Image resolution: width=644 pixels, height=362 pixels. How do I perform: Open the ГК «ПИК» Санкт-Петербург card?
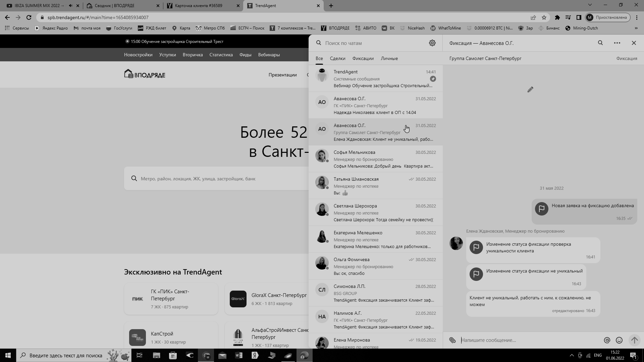coord(171,299)
